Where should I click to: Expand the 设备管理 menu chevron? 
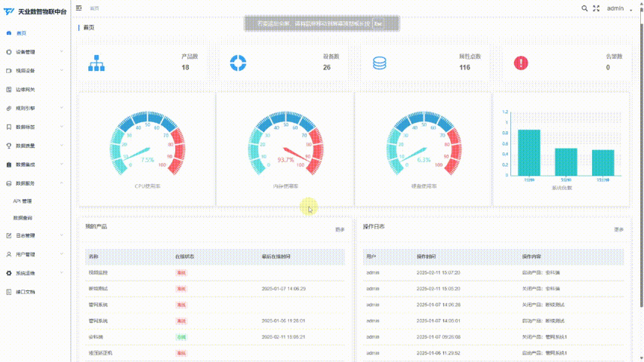[x=62, y=52]
